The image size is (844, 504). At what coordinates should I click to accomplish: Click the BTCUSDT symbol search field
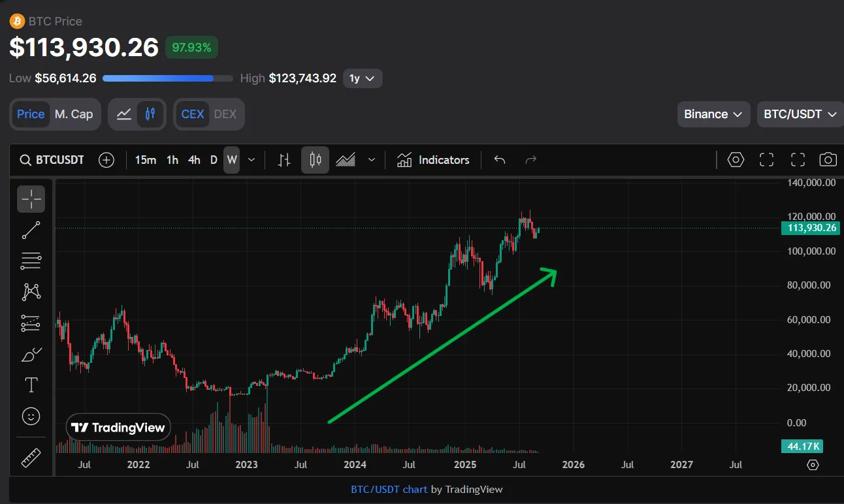point(52,160)
